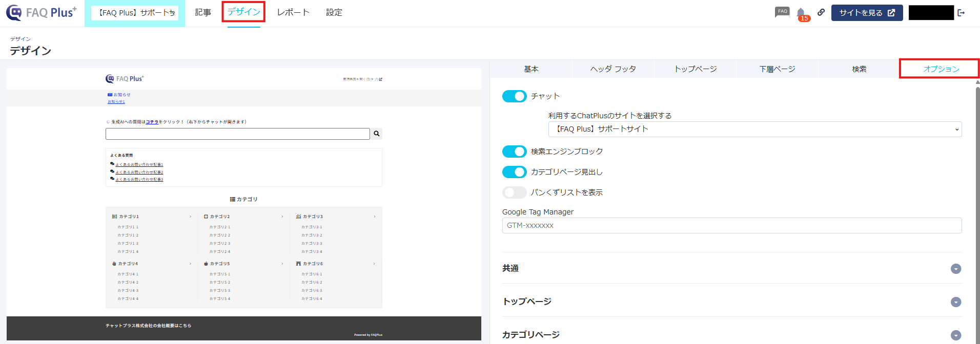Click カテゴリ2 3 in the preview
The image size is (980, 344).
click(x=220, y=243)
